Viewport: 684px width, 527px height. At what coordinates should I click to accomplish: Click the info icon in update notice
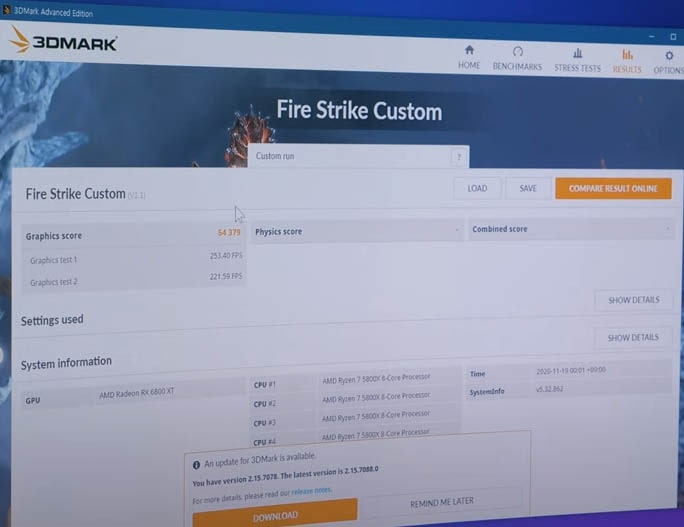(196, 465)
